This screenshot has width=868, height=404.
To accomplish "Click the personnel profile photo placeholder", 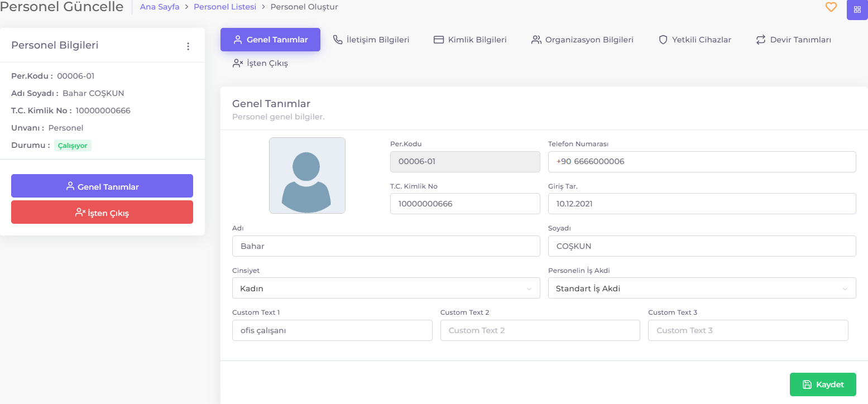I will tap(307, 176).
